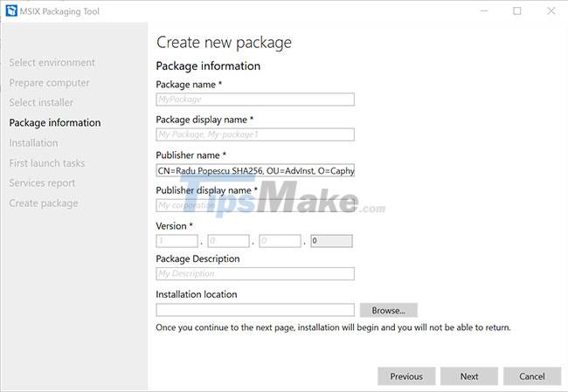Click into the Package name field
Image resolution: width=568 pixels, height=392 pixels.
(255, 100)
